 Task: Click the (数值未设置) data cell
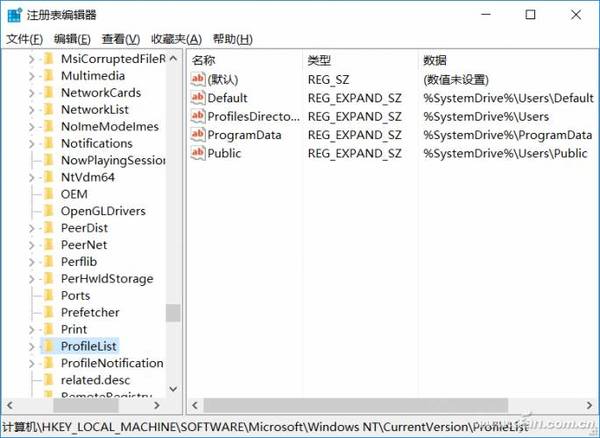tap(456, 79)
